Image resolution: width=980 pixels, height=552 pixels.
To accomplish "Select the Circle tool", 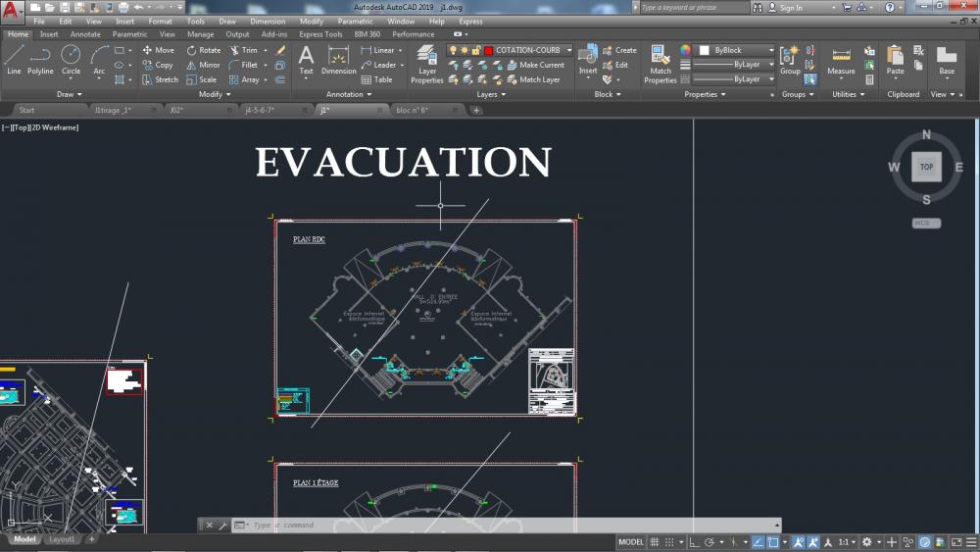I will point(71,60).
